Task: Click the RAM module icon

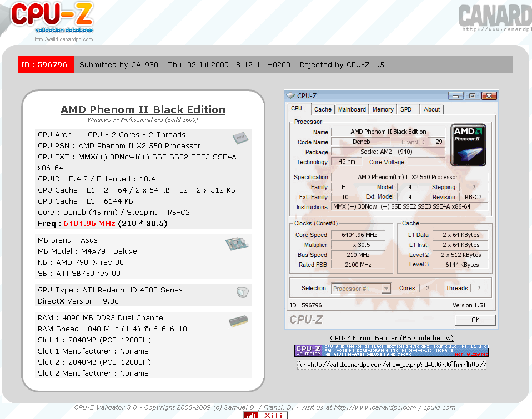Action: [238, 321]
